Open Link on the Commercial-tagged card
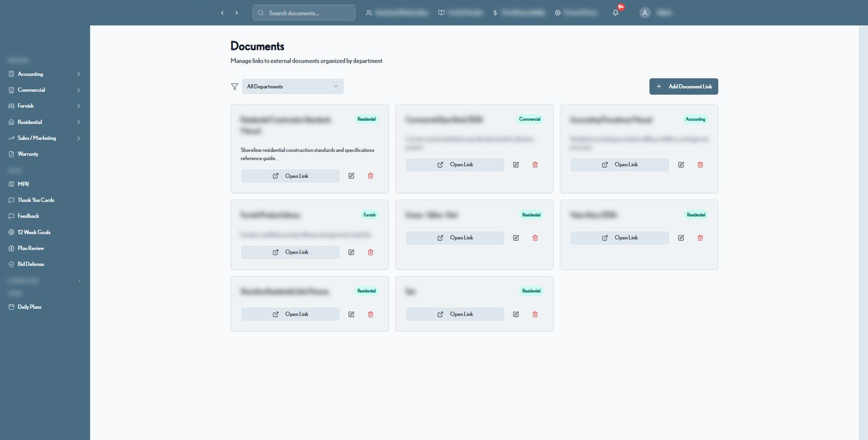The height and width of the screenshot is (440, 868). 455,165
